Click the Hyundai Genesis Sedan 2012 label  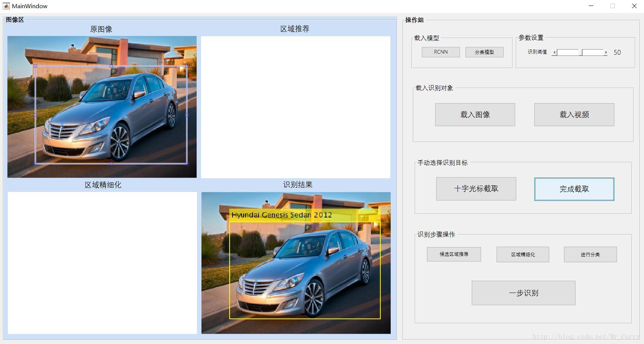coord(282,215)
